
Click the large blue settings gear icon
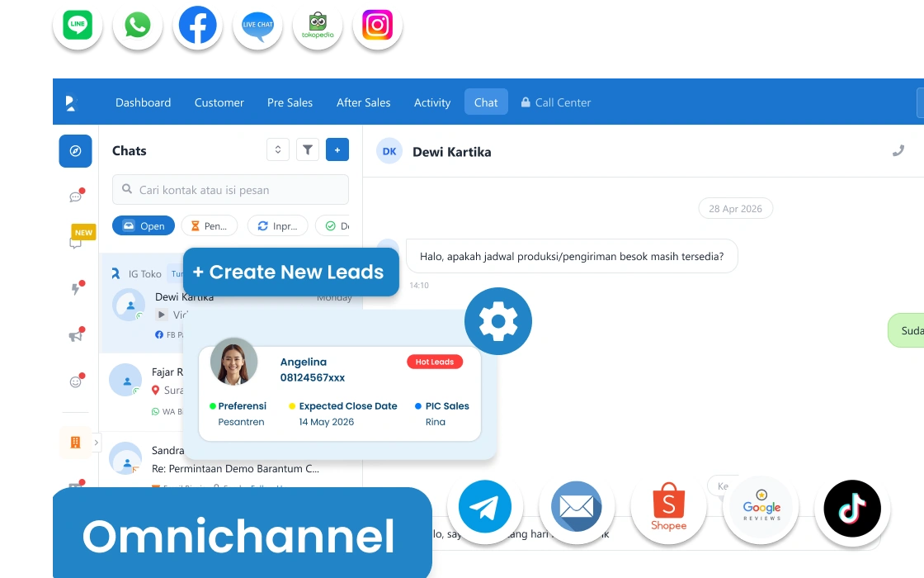[498, 321]
